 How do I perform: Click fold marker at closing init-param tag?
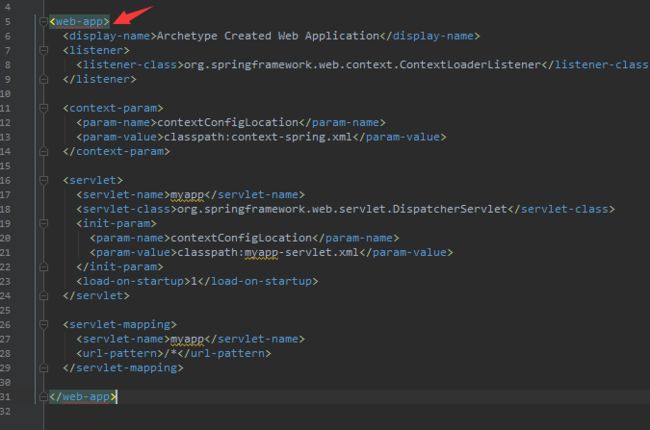[x=43, y=267]
